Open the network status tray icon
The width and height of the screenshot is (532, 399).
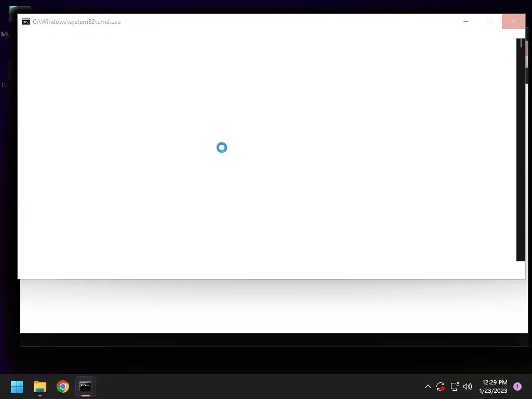pos(455,387)
